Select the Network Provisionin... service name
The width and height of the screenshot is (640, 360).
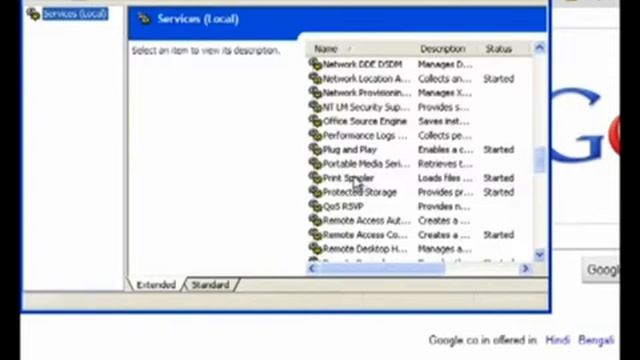367,93
